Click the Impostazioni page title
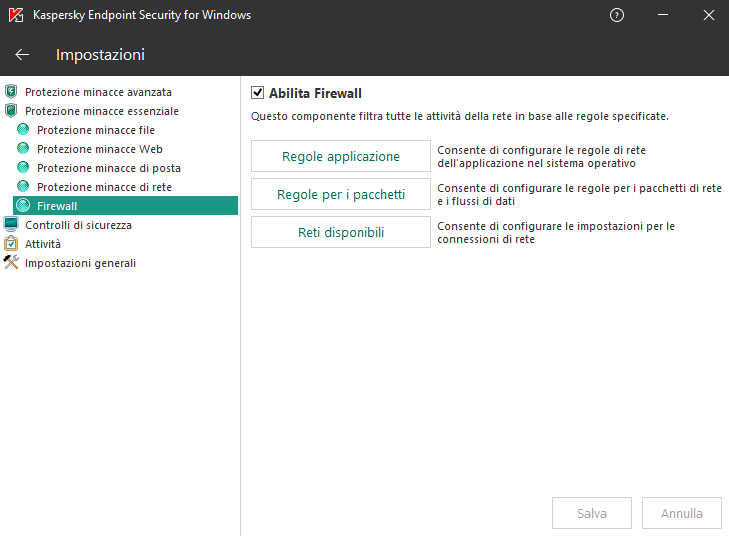Image resolution: width=729 pixels, height=536 pixels. [100, 55]
